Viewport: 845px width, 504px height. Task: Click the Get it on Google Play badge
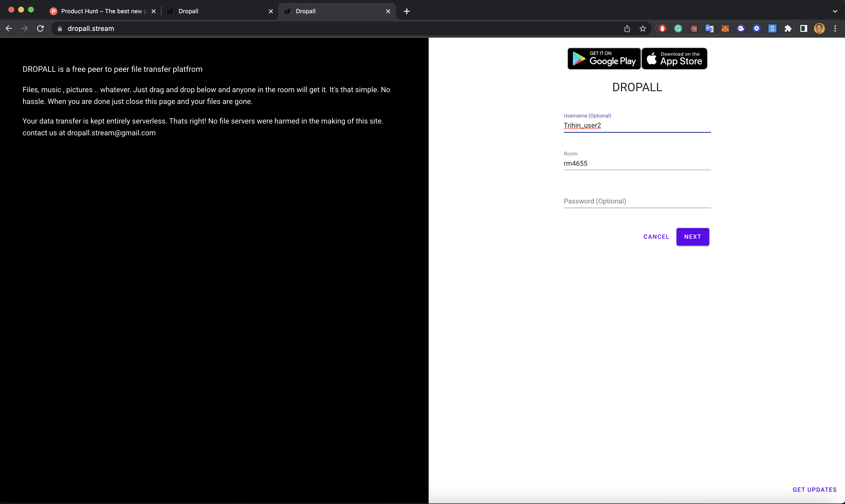click(604, 58)
